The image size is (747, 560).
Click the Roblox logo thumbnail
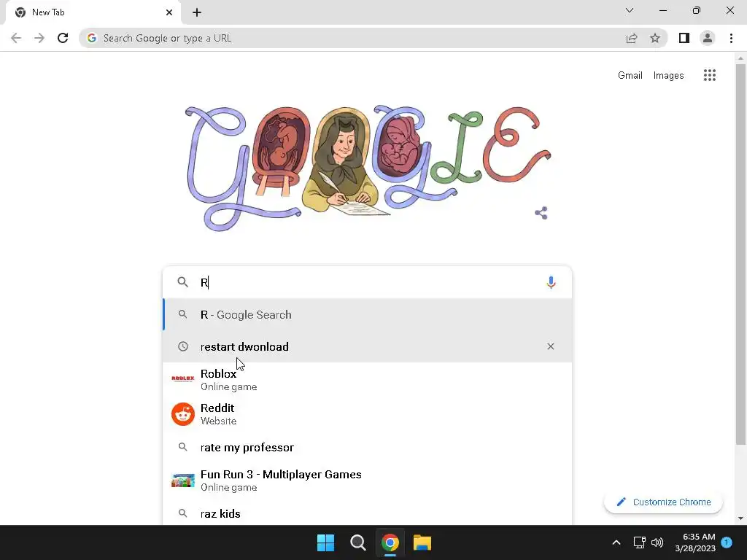pyautogui.click(x=183, y=379)
